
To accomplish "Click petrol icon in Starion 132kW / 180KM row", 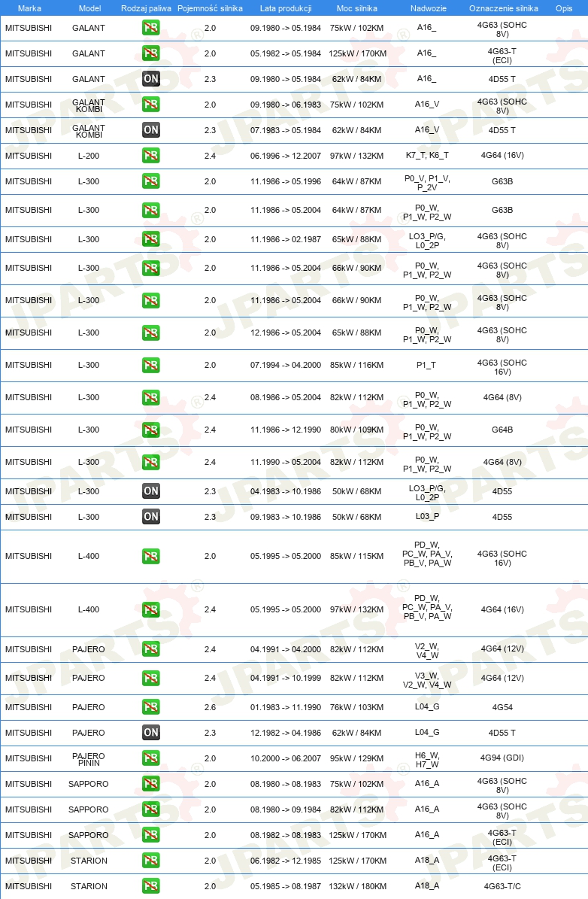I will pos(150,885).
